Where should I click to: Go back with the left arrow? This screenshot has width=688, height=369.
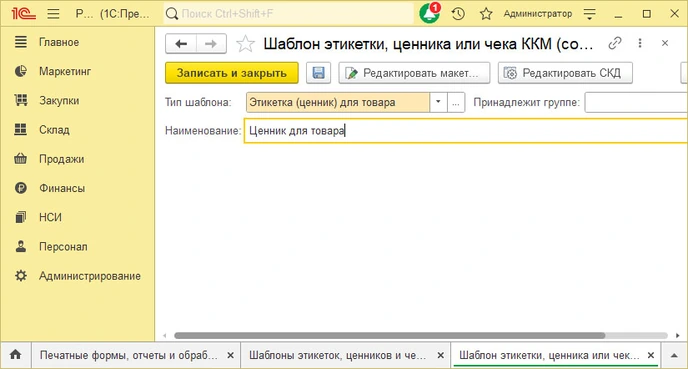pos(181,43)
